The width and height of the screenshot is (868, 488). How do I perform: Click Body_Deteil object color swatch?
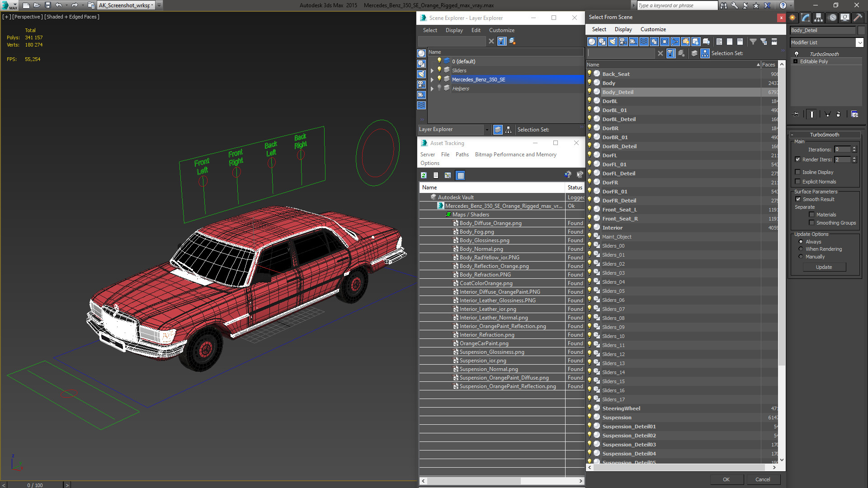click(x=861, y=30)
